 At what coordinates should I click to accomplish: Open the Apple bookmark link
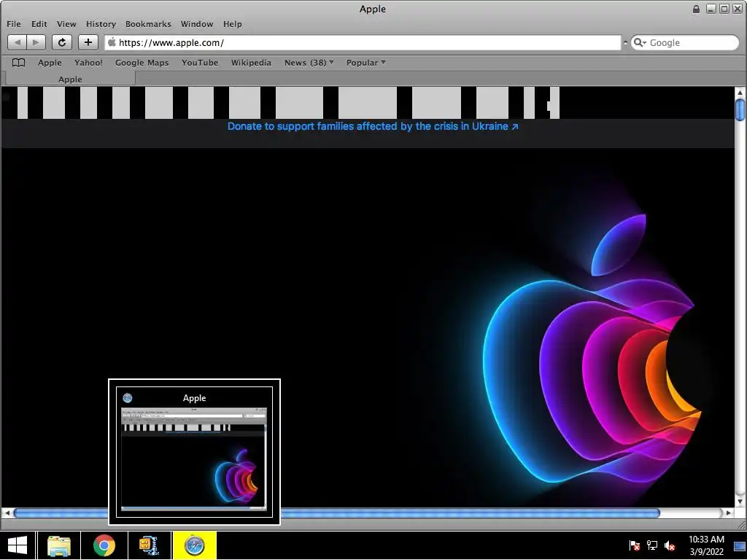tap(50, 63)
